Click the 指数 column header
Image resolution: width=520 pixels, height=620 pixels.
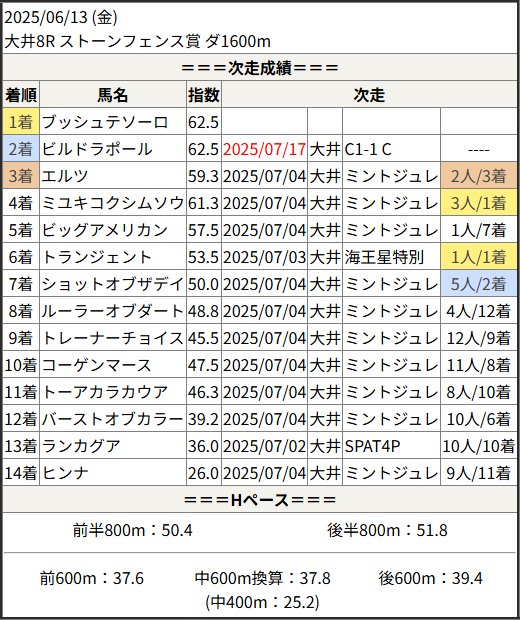tap(204, 95)
